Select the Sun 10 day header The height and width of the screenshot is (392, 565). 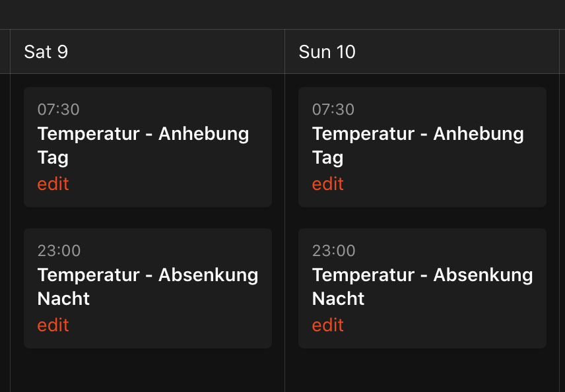click(327, 51)
